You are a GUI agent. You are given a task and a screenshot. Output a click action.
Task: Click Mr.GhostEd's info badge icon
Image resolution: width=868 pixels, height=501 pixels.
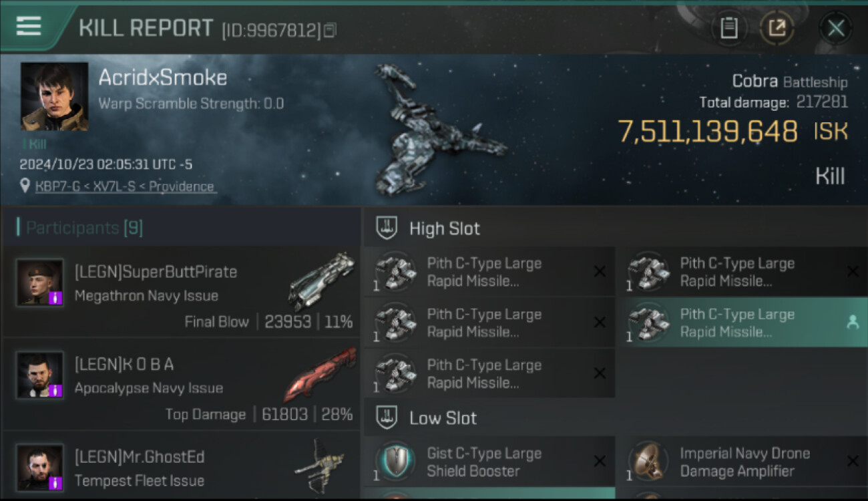click(x=56, y=482)
